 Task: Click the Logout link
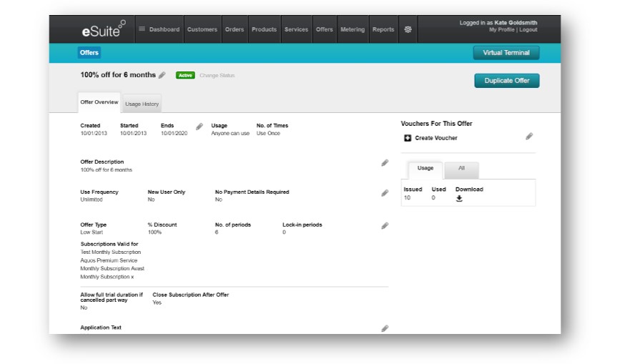click(x=528, y=30)
